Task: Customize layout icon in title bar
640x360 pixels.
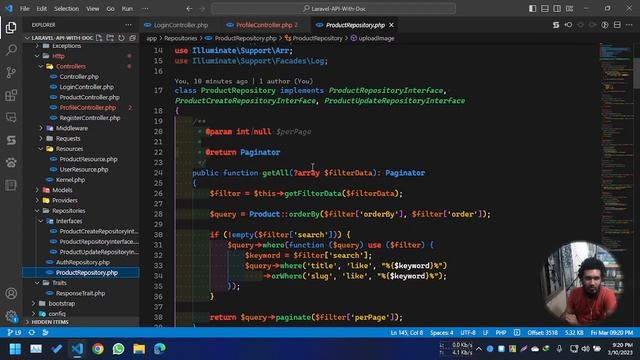Action: [569, 9]
